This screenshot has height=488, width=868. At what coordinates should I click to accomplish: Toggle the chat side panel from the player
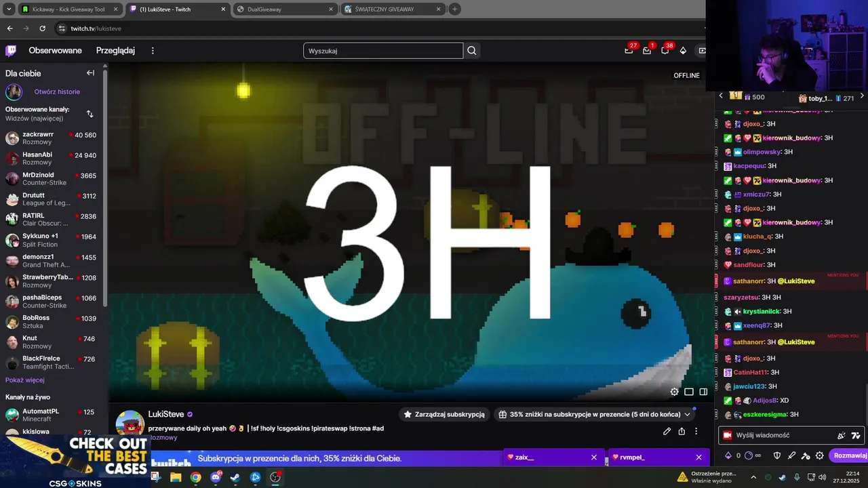pos(703,392)
